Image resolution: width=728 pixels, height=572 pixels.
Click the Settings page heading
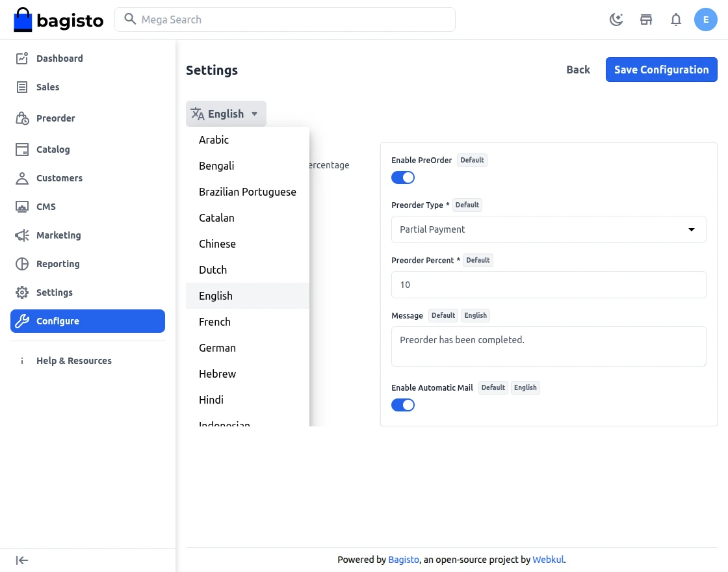[212, 70]
